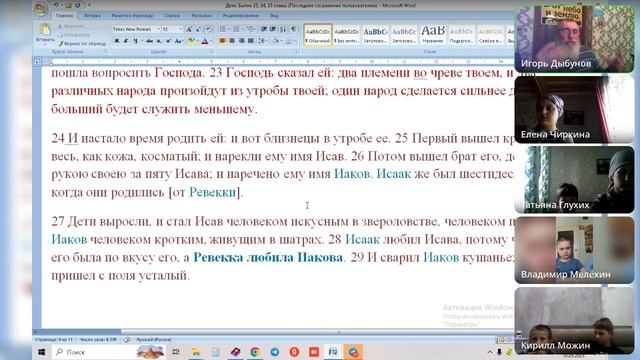Switch to the Рассылки ribbon tab
Screen dimensions: 640x360
(x=201, y=16)
